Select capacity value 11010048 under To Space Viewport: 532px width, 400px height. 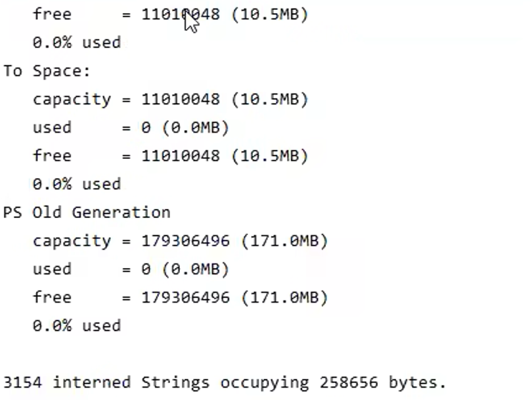click(x=181, y=99)
